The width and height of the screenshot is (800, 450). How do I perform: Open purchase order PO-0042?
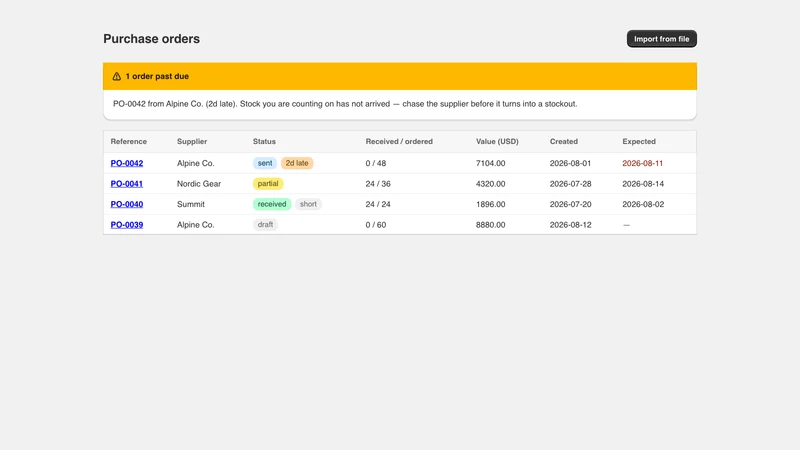pyautogui.click(x=127, y=163)
